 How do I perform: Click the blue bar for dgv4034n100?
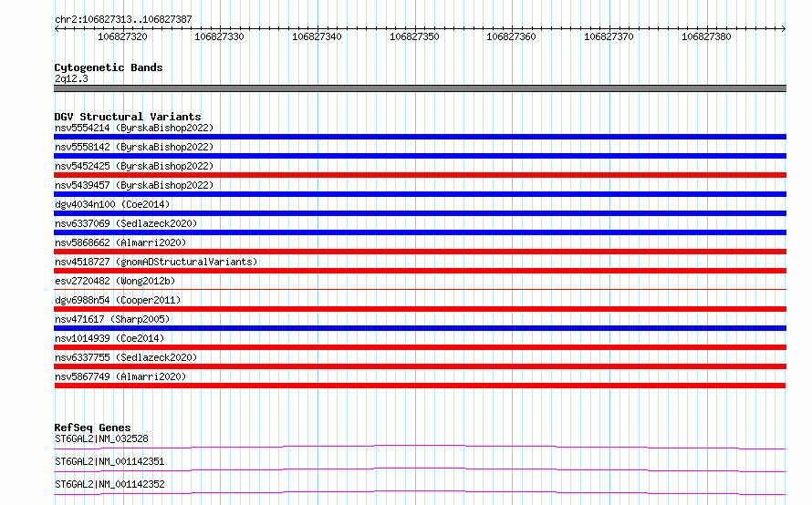pyautogui.click(x=420, y=213)
